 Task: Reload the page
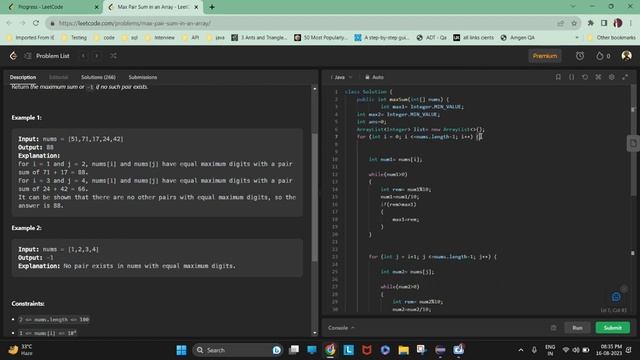pyautogui.click(x=36, y=23)
